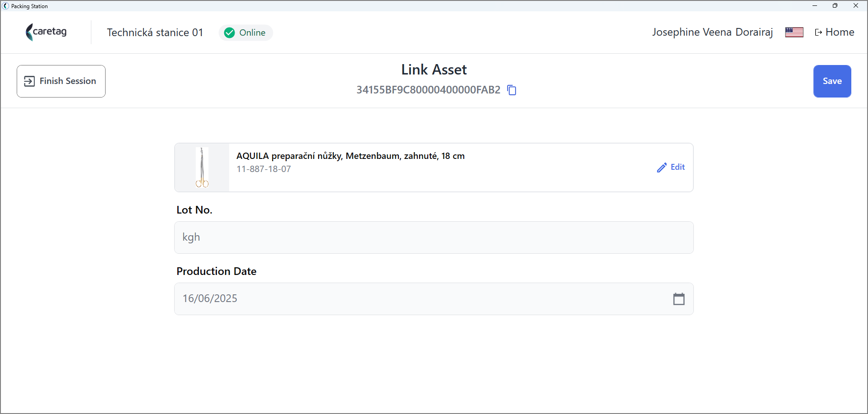868x414 pixels.
Task: Click the US flag language icon
Action: pyautogui.click(x=794, y=33)
